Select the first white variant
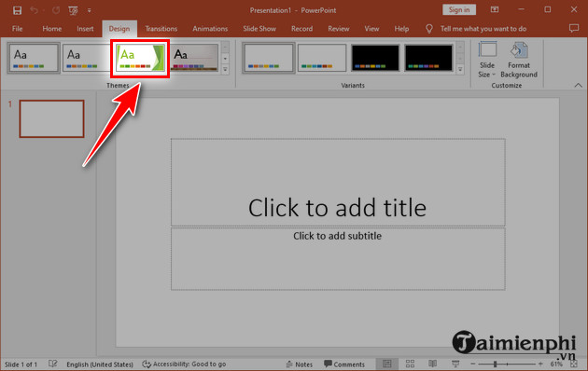Viewport: 588px width, 371px height. click(x=269, y=58)
